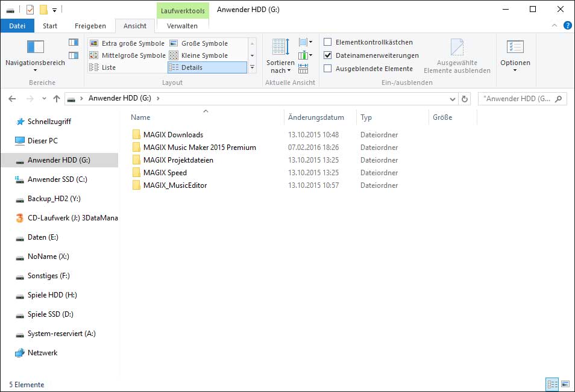Choose the Details layout
This screenshot has width=575, height=392.
207,67
